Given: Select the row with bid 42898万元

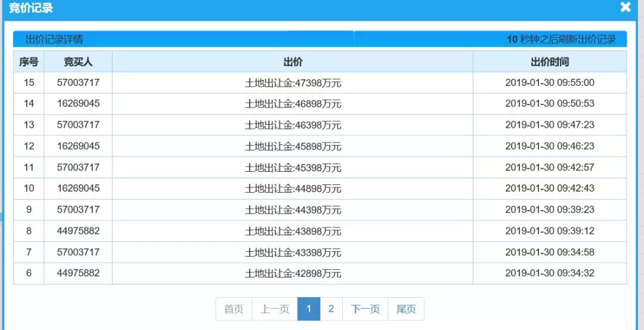Looking at the screenshot, I should coord(293,273).
